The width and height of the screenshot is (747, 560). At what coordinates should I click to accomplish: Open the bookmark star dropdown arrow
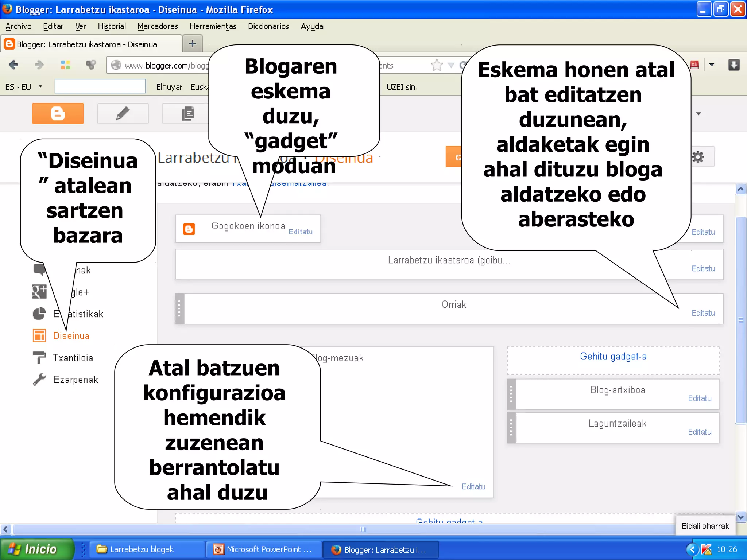tap(451, 65)
